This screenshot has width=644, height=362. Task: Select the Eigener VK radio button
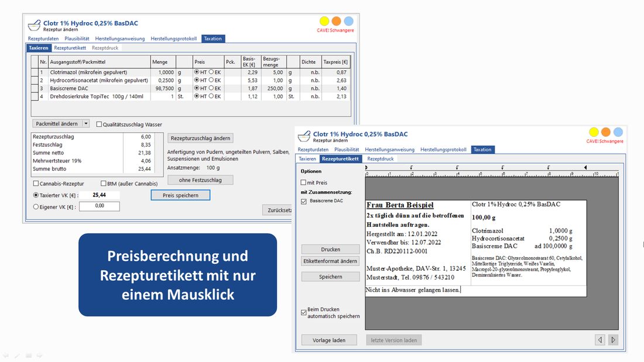pos(36,207)
